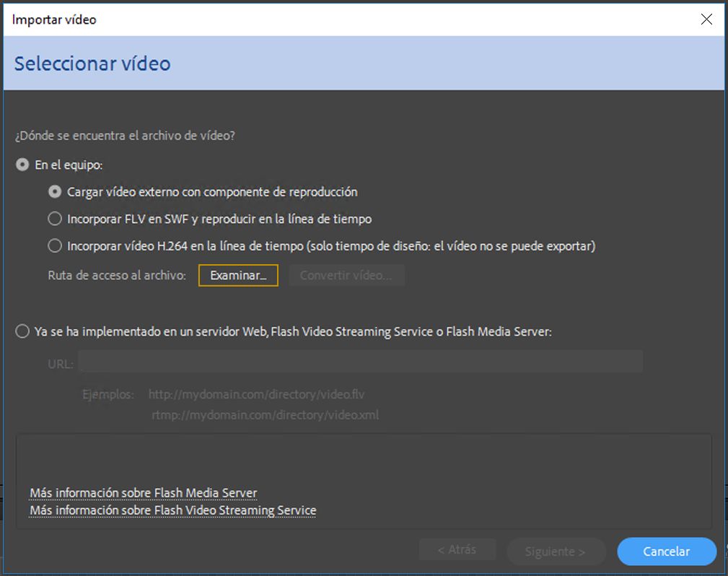Click inside the URL input field
Screen dimensions: 728x576
[361, 362]
